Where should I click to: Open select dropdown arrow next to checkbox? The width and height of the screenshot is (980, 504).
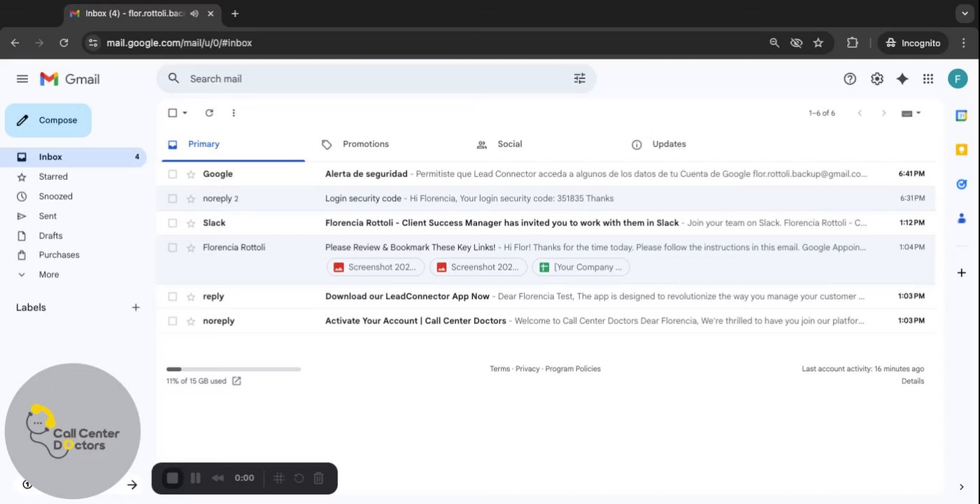click(x=185, y=113)
